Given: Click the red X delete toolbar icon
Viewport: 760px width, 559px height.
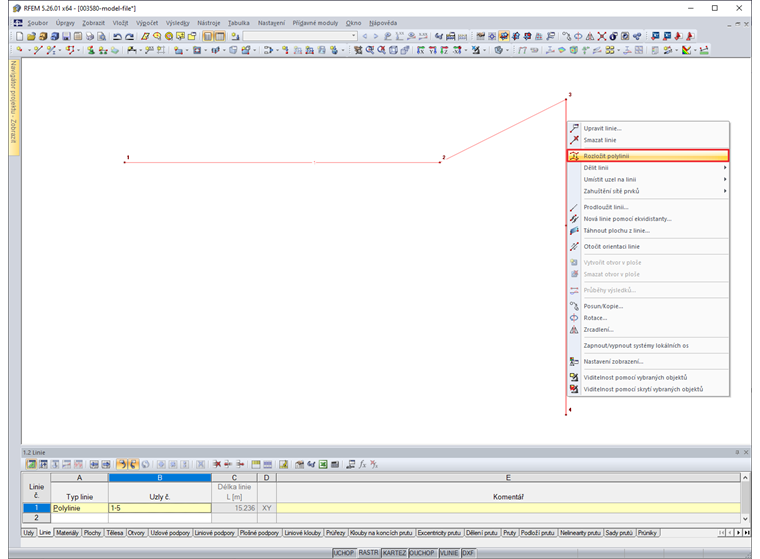Looking at the screenshot, I should 602,36.
